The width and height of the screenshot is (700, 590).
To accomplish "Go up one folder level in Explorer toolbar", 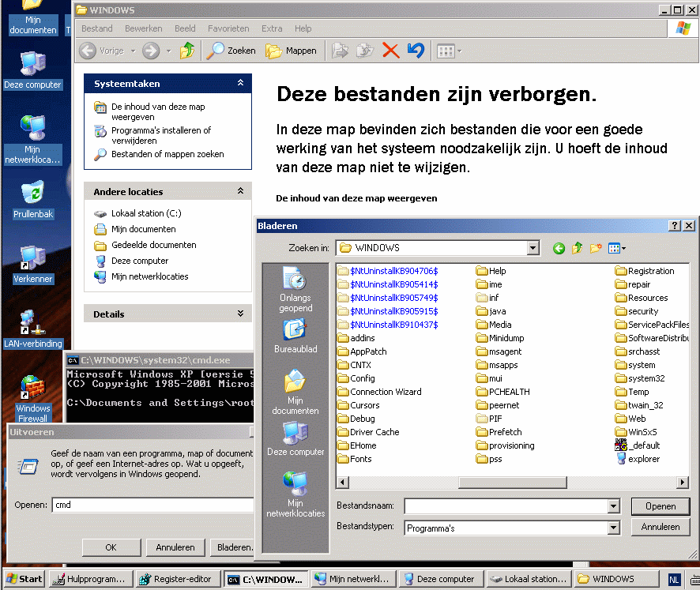I will [x=187, y=51].
